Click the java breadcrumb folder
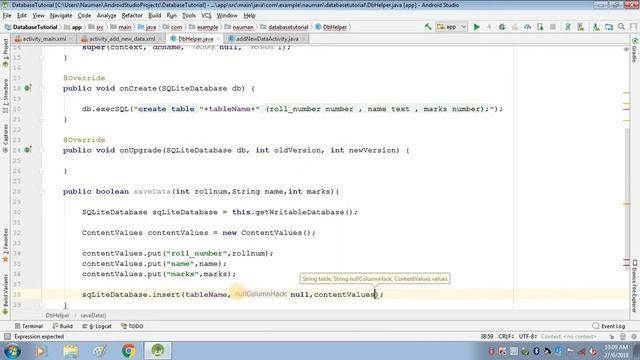 (x=147, y=27)
